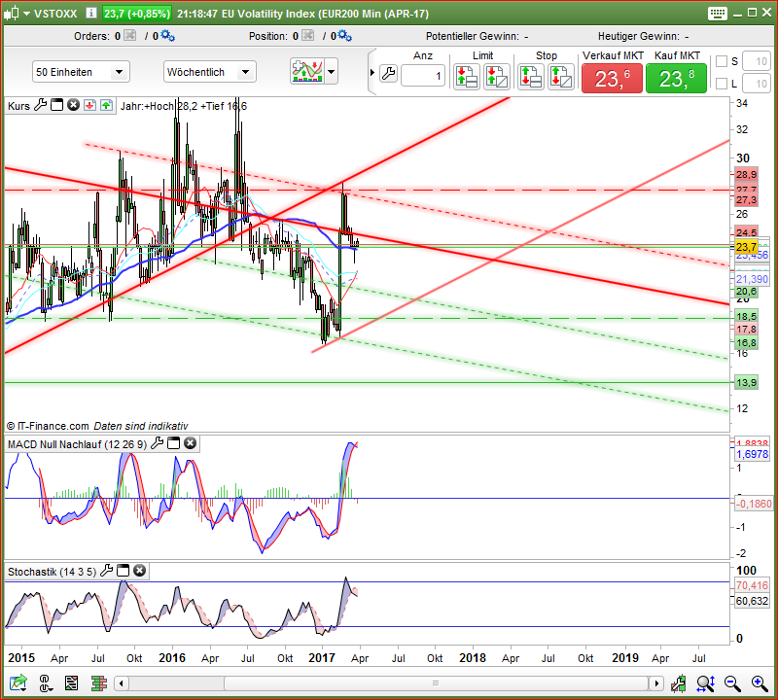This screenshot has height=700, width=778.
Task: Open order panel wrench settings
Action: [388, 74]
